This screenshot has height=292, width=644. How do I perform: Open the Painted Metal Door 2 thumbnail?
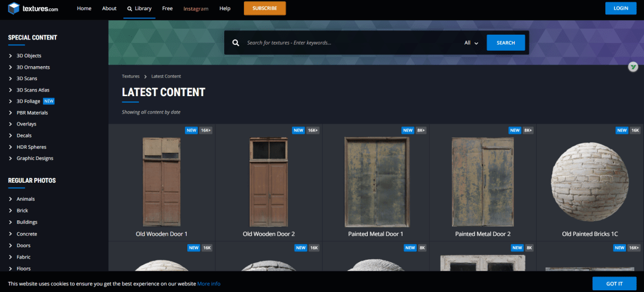483,182
